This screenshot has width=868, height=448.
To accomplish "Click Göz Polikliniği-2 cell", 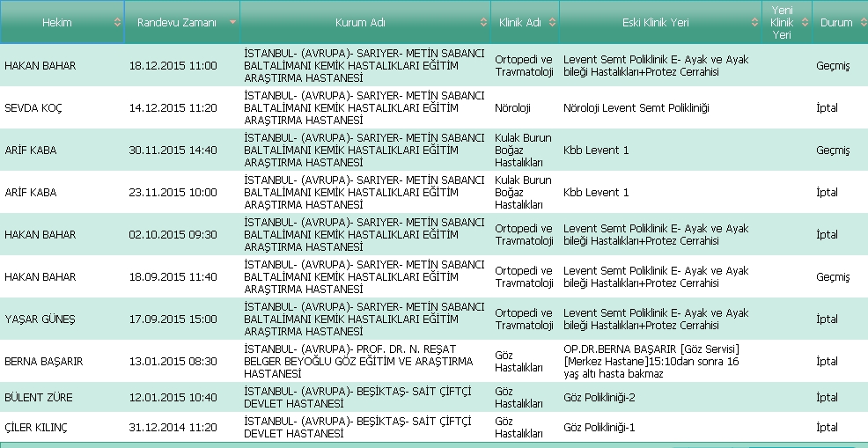I will coord(600,398).
